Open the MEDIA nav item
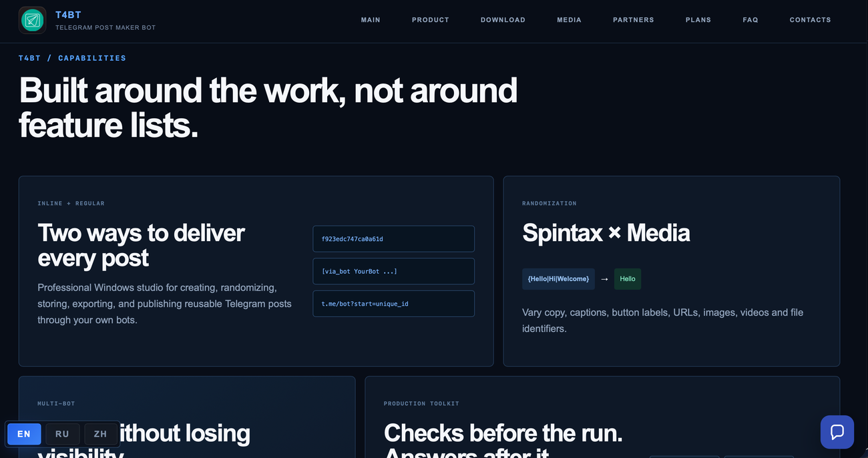Viewport: 868px width, 458px height. pos(569,20)
